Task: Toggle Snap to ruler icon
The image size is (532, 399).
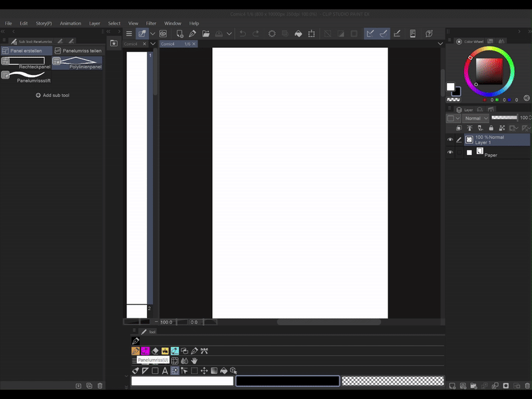Action: point(370,34)
